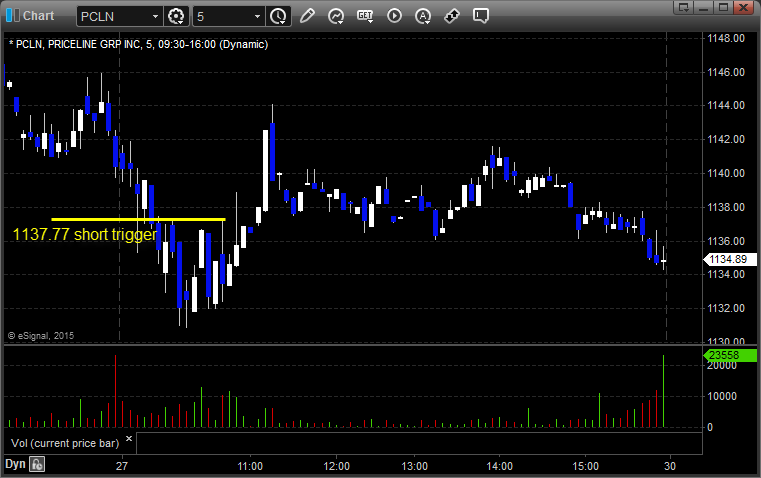The image size is (761, 478).
Task: Click the date label 30 on time axis
Action: click(670, 466)
